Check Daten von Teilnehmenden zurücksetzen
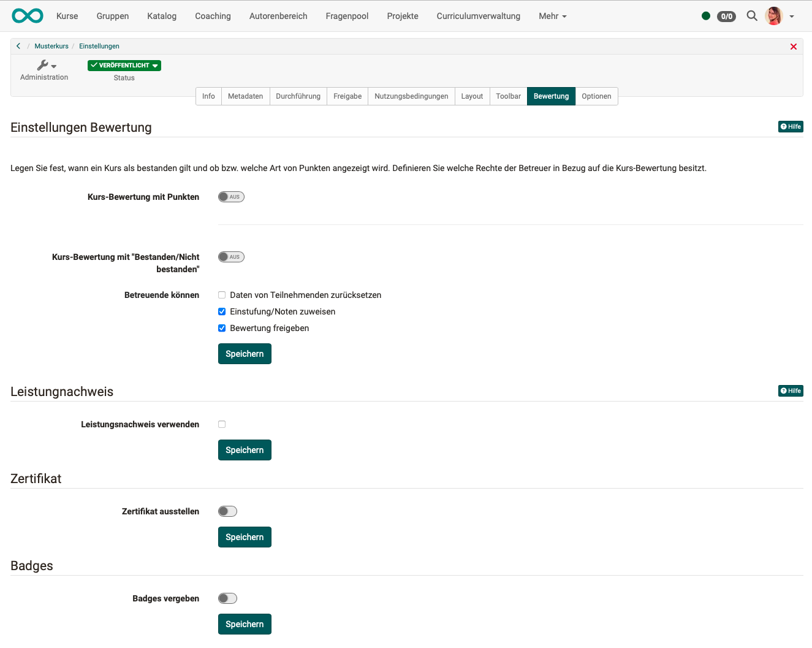The height and width of the screenshot is (648, 812). point(222,295)
